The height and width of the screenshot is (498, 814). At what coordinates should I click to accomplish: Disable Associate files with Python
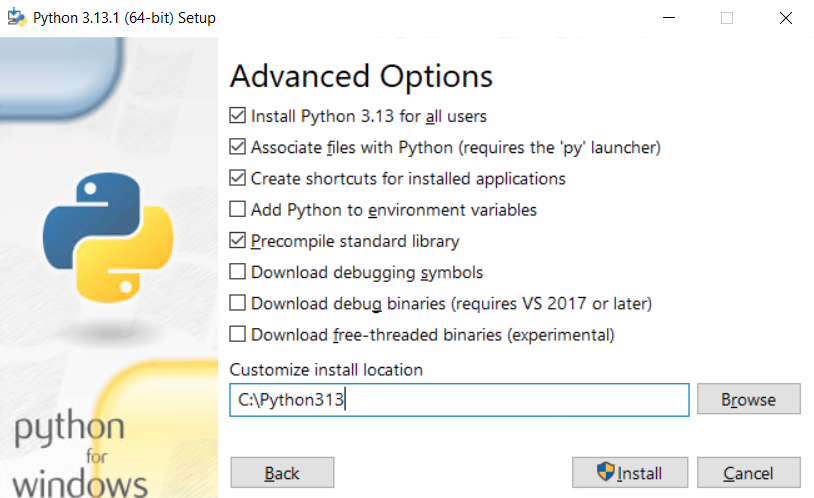coord(238,147)
